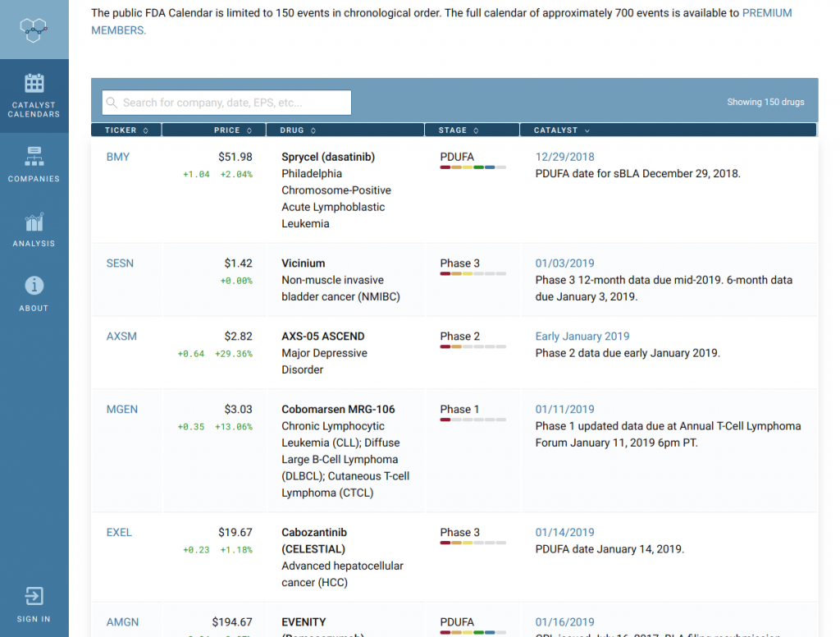
Task: Click the +1.18% change for EXEL
Action: (x=236, y=550)
